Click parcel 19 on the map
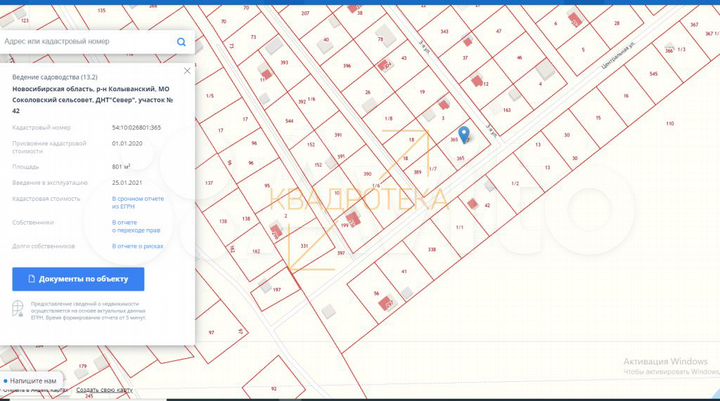720x401 pixels. tap(422, 92)
